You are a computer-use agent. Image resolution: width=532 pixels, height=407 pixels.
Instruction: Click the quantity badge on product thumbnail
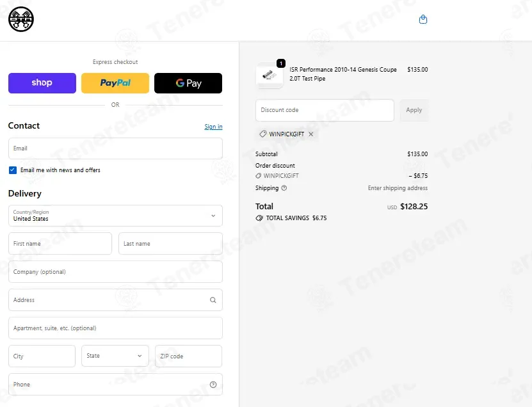coord(281,63)
